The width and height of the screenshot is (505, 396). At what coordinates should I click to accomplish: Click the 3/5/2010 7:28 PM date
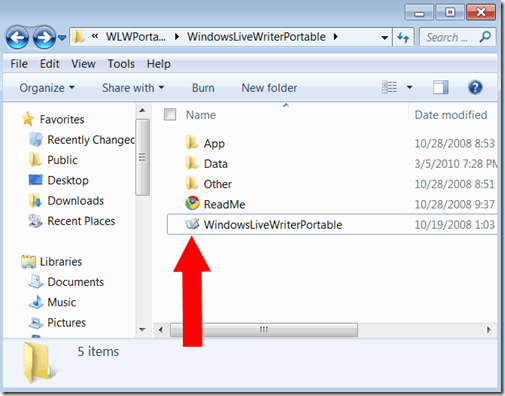click(x=456, y=164)
